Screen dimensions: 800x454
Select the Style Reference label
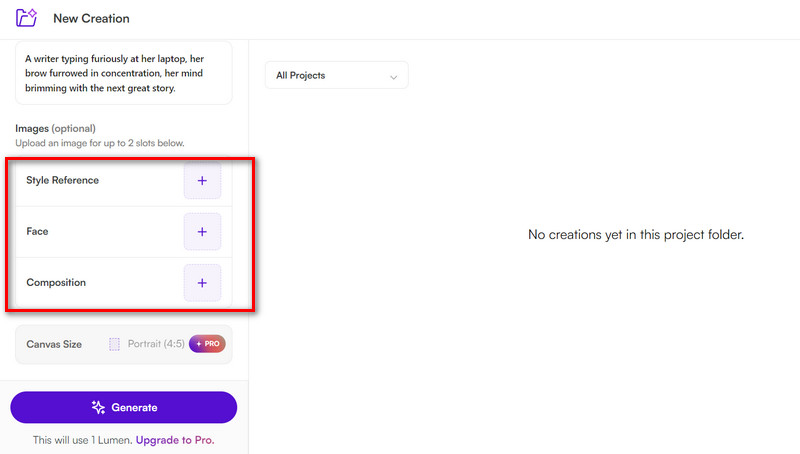pos(62,181)
